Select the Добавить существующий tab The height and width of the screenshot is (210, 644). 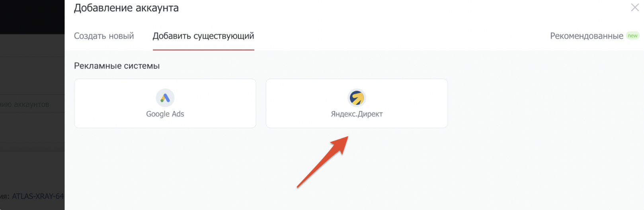click(x=203, y=36)
